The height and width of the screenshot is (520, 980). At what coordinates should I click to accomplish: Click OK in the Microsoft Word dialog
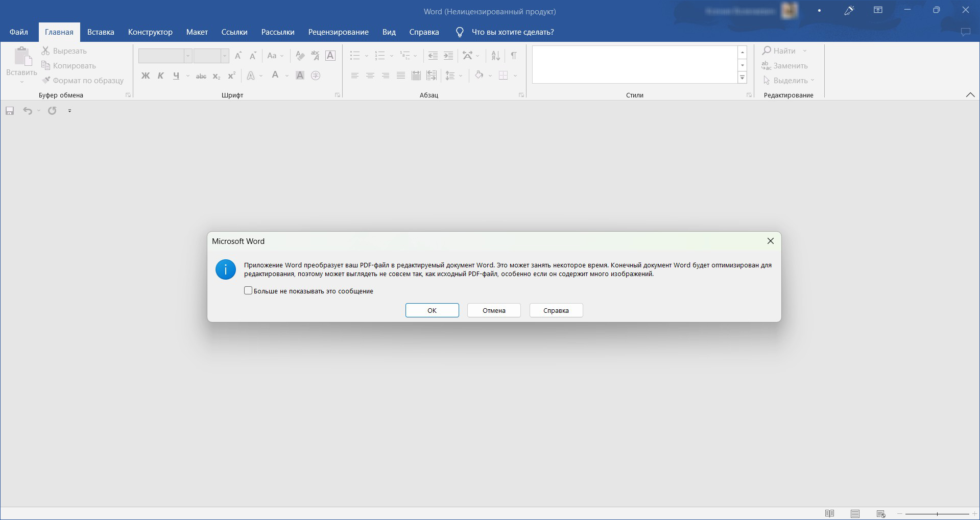click(432, 310)
